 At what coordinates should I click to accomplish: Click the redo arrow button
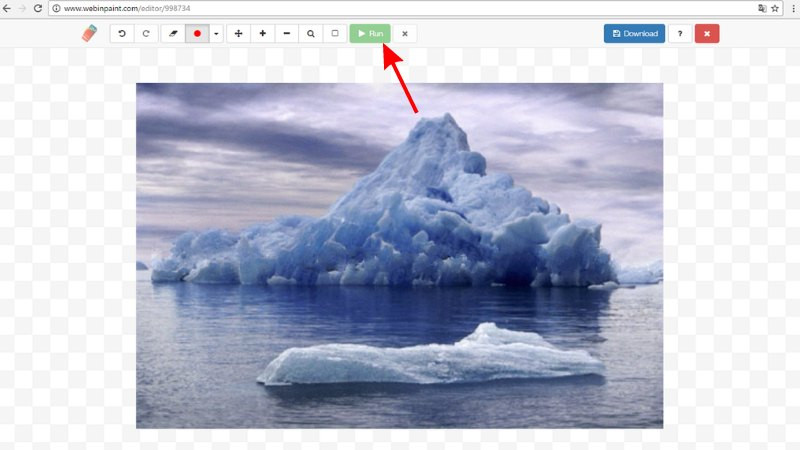[145, 33]
